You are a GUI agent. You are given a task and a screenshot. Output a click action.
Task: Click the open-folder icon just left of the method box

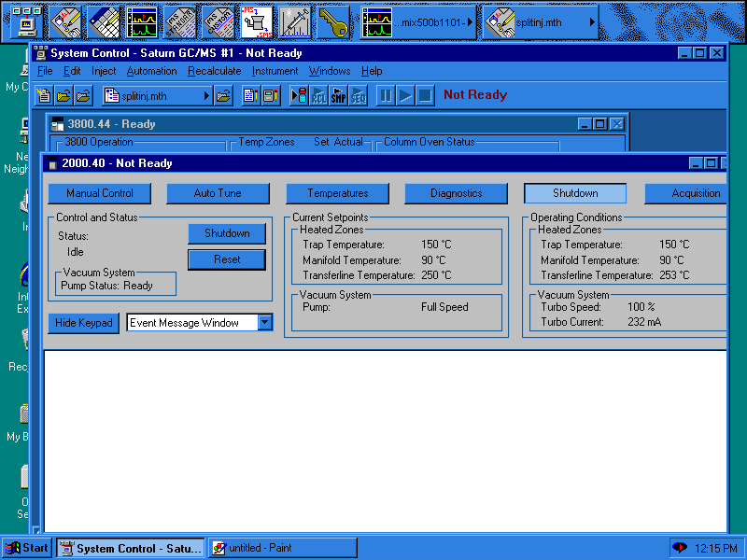click(83, 96)
